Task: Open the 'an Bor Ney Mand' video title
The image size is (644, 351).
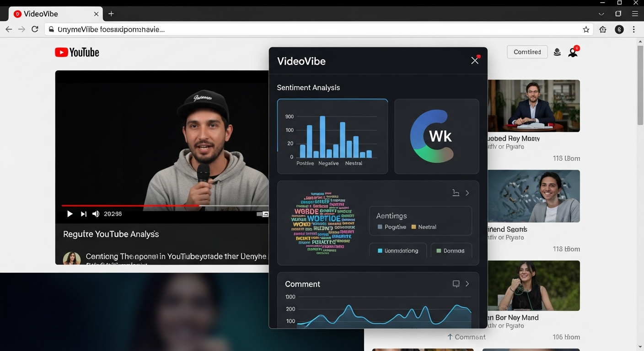Action: click(513, 318)
